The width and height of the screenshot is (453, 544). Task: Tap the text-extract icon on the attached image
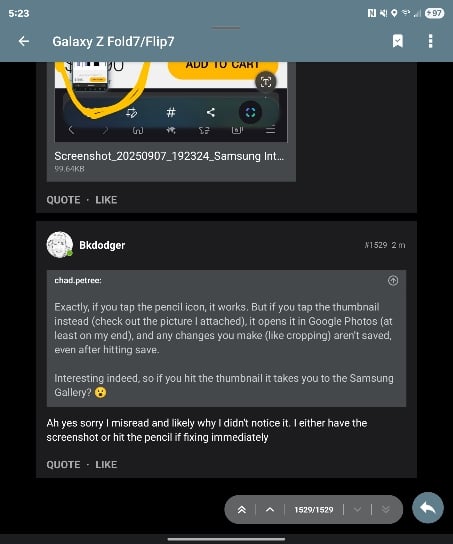(266, 82)
